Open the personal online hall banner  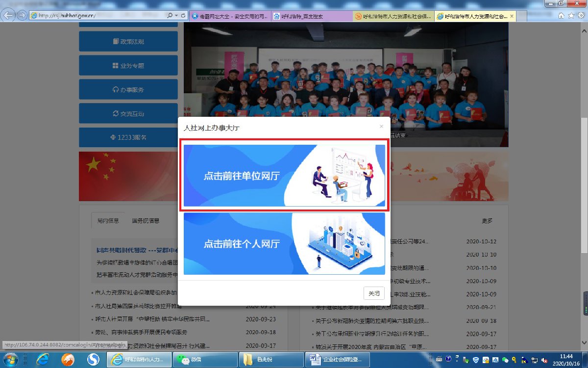tap(284, 243)
